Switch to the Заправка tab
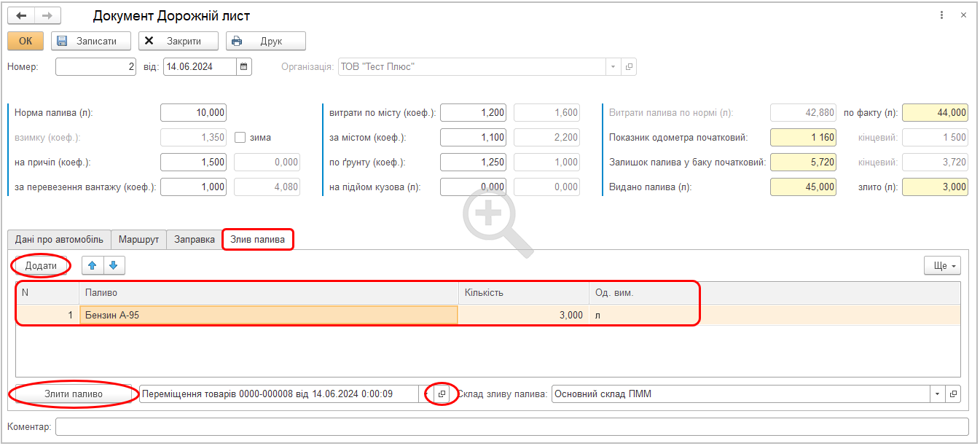The height and width of the screenshot is (446, 980). click(195, 239)
